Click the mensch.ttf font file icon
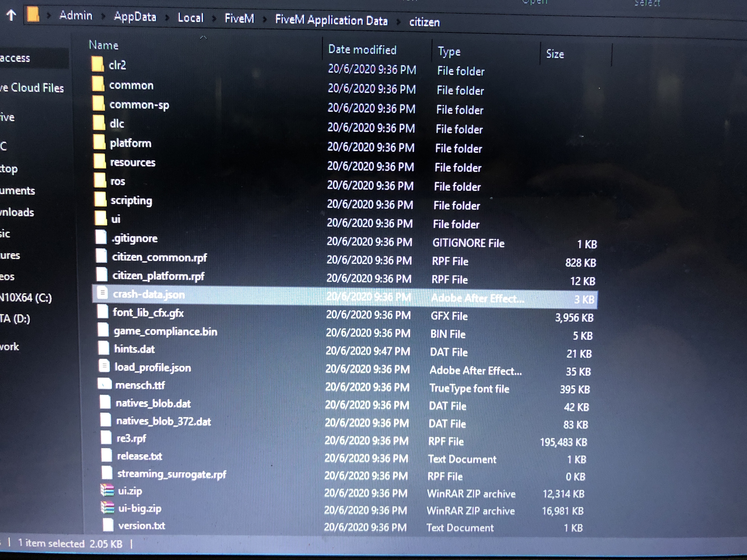 [104, 384]
